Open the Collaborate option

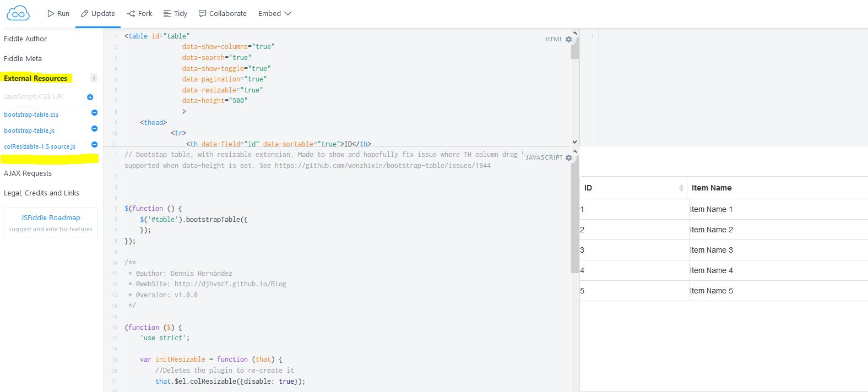click(x=223, y=13)
